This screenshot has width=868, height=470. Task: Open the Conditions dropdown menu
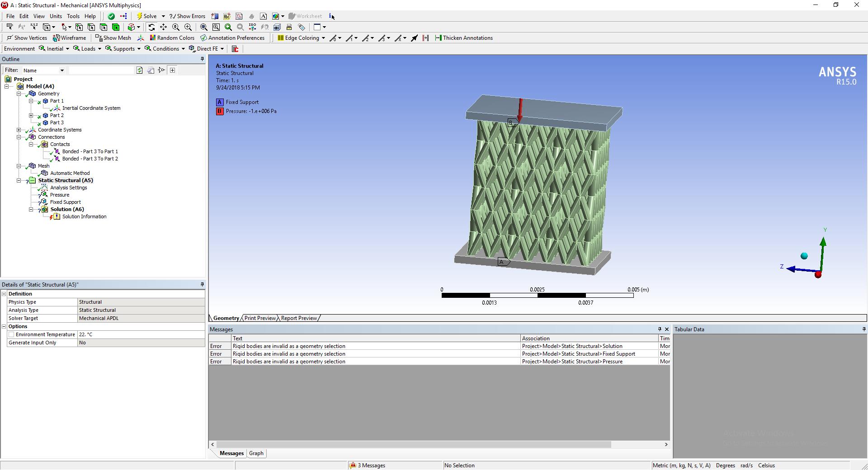click(165, 49)
